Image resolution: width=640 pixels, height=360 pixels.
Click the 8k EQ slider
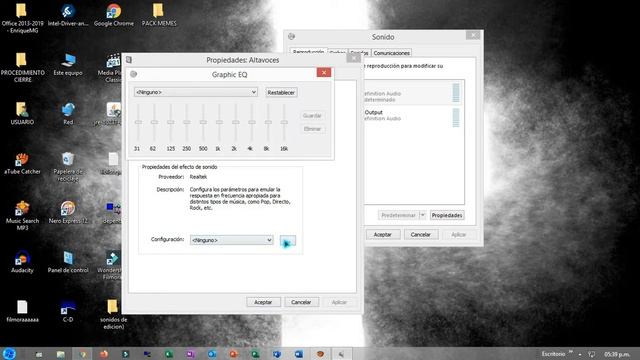pos(268,122)
